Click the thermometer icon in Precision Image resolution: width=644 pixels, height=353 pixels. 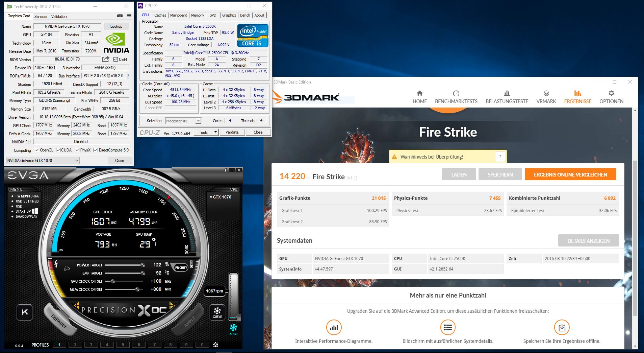click(191, 264)
